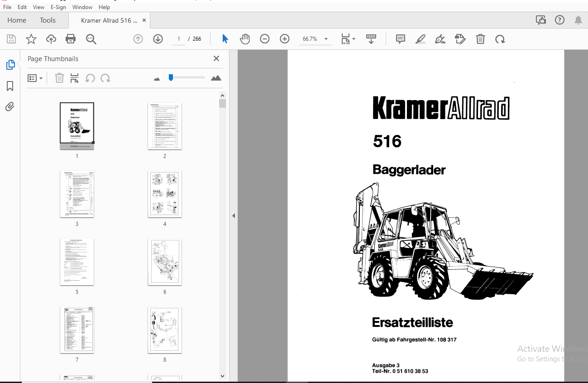Switch to the Tools tab
588x383 pixels.
pyautogui.click(x=48, y=20)
